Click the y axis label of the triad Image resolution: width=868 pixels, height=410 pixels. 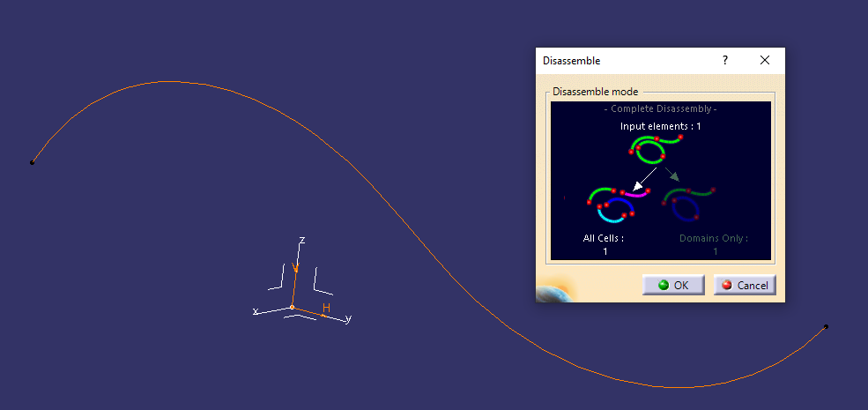[348, 318]
